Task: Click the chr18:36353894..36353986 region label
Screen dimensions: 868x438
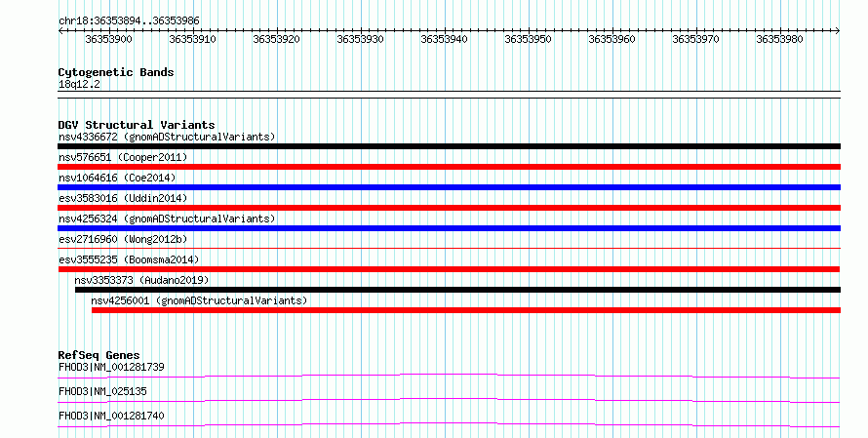Action: tap(129, 21)
